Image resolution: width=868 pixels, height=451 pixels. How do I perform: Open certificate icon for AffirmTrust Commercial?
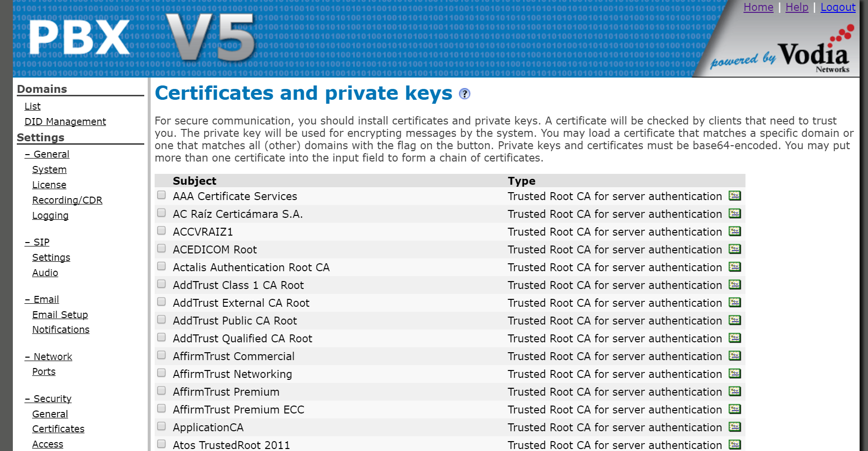click(735, 356)
